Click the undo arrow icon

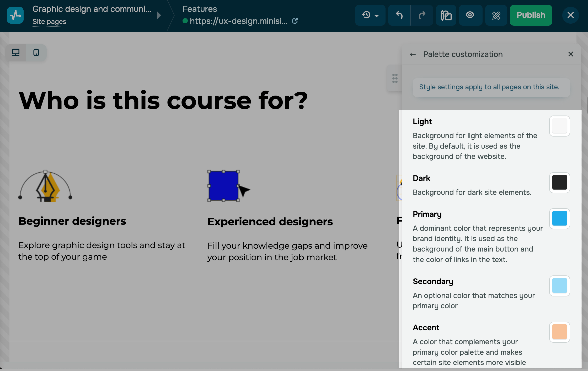(x=399, y=15)
